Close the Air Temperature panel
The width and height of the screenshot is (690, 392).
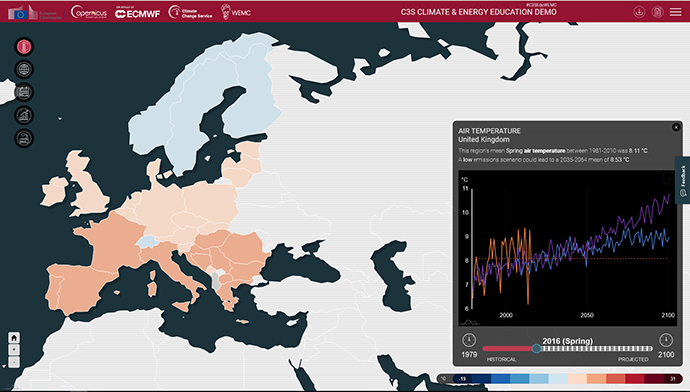tap(676, 128)
